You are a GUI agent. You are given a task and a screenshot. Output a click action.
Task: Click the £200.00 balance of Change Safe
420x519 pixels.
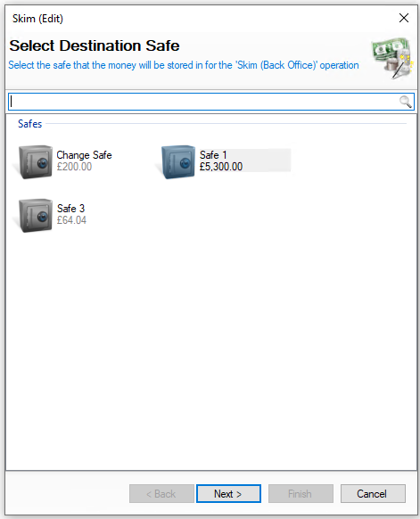[x=74, y=167]
